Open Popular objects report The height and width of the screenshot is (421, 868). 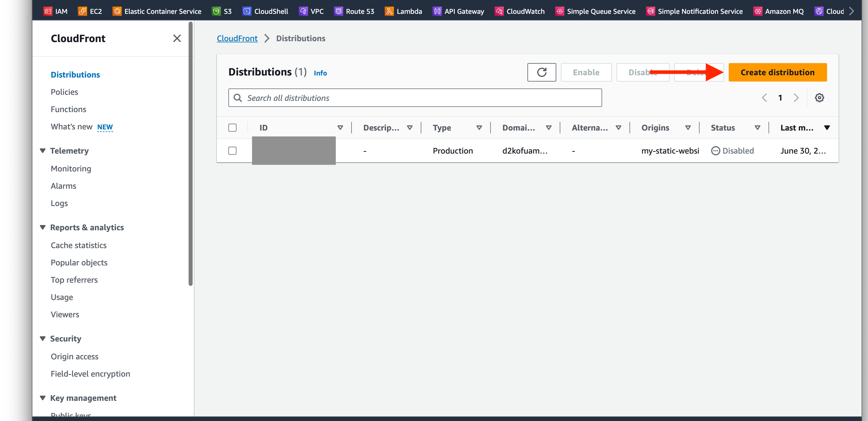(x=79, y=262)
